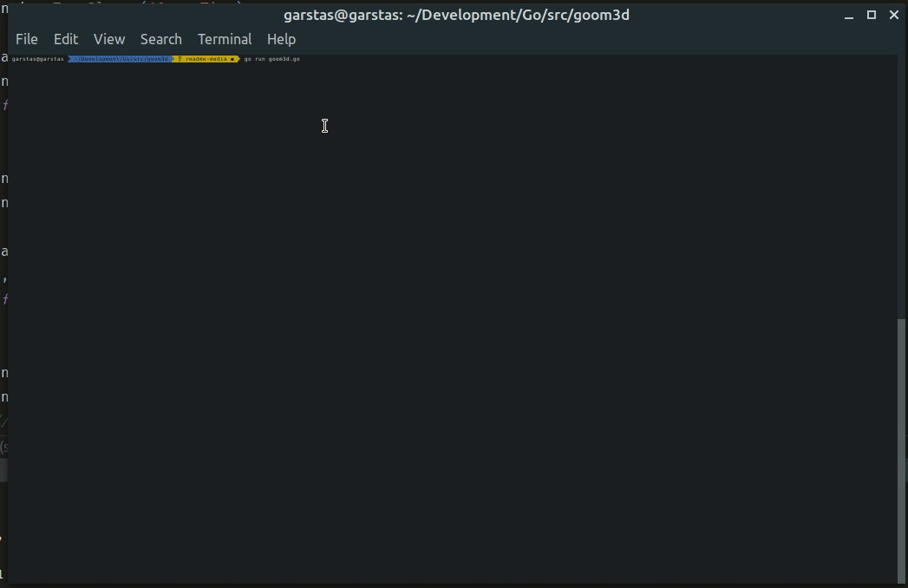Click the terminal vertical scrollbar handle
This screenshot has height=588, width=908.
[901, 451]
